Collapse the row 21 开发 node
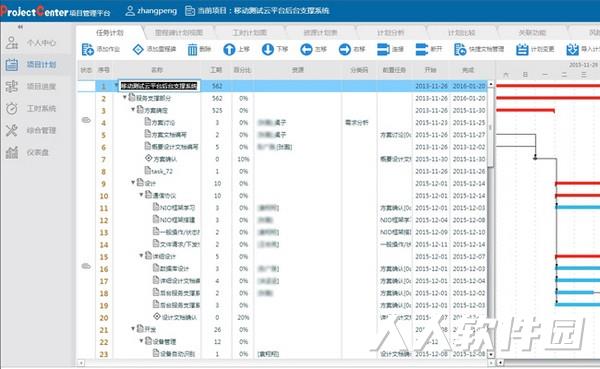This screenshot has height=369, width=600. [133, 328]
